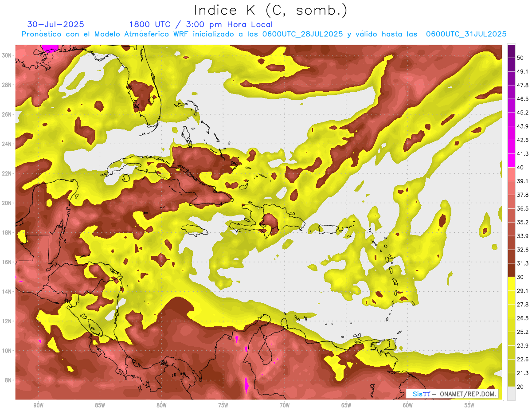The image size is (532, 411).
Task: Click the "35.2" color scale label
Action: (x=523, y=223)
